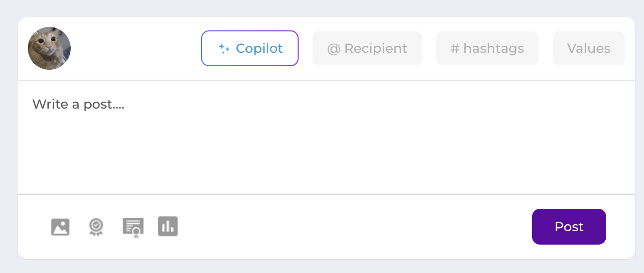This screenshot has height=273, width=644.
Task: Choose Values for the post
Action: click(x=589, y=48)
